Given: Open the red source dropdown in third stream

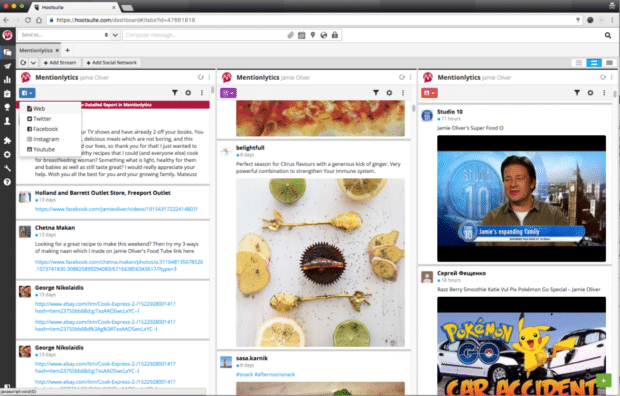Looking at the screenshot, I should [x=429, y=93].
